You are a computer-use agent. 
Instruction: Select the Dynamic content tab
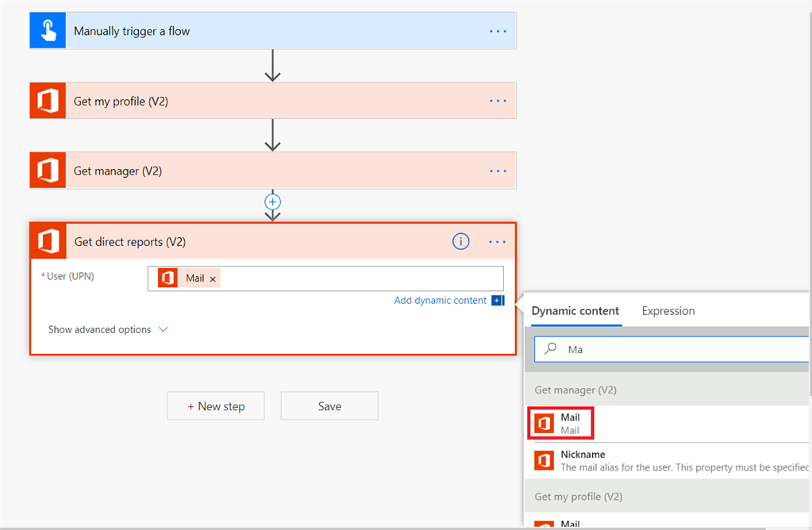pyautogui.click(x=575, y=311)
